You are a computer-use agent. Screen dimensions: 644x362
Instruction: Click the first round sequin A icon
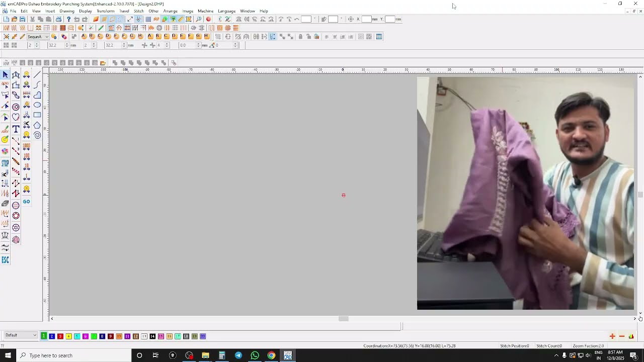tap(84, 36)
